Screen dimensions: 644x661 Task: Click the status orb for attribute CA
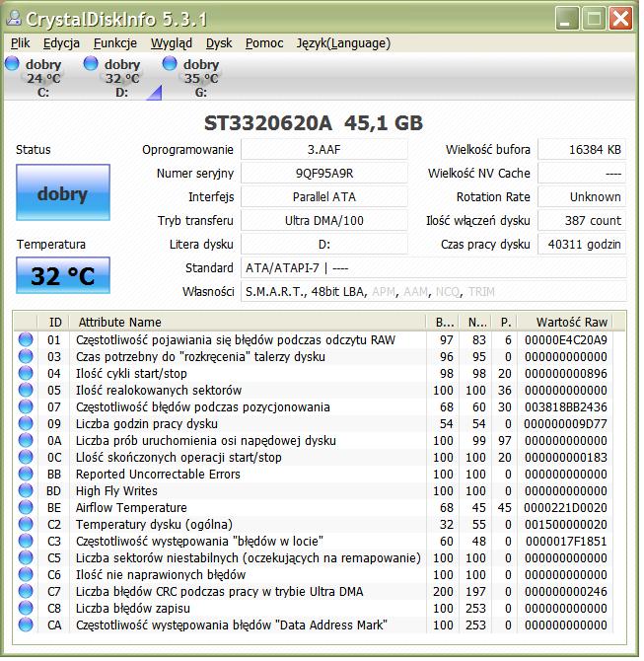[26, 625]
